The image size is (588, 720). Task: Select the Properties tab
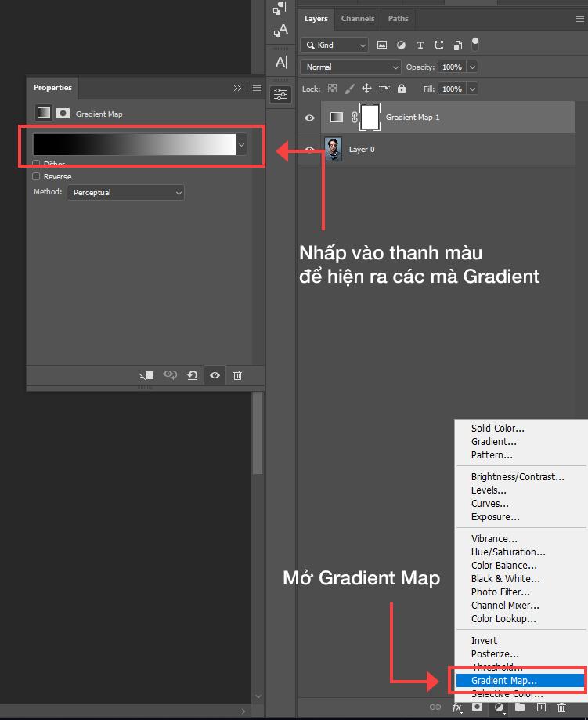(x=52, y=87)
